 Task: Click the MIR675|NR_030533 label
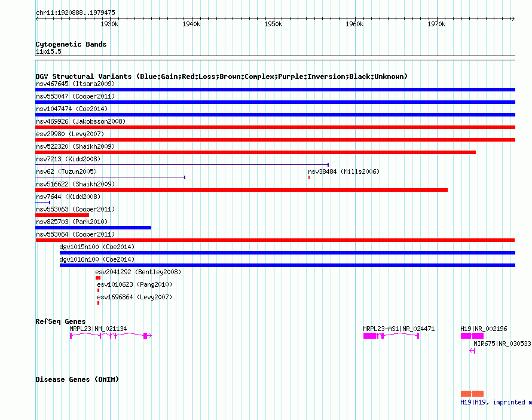[x=502, y=344]
